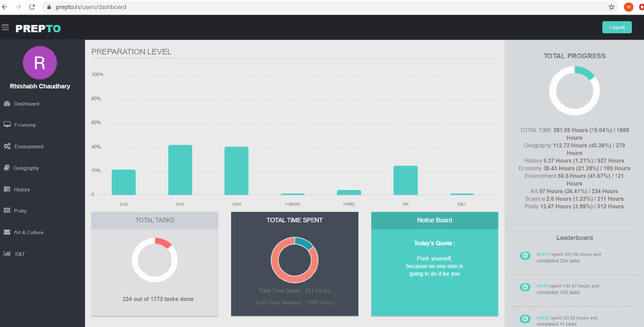Bookmark this page with star icon
This screenshot has height=327, width=644.
tap(611, 7)
